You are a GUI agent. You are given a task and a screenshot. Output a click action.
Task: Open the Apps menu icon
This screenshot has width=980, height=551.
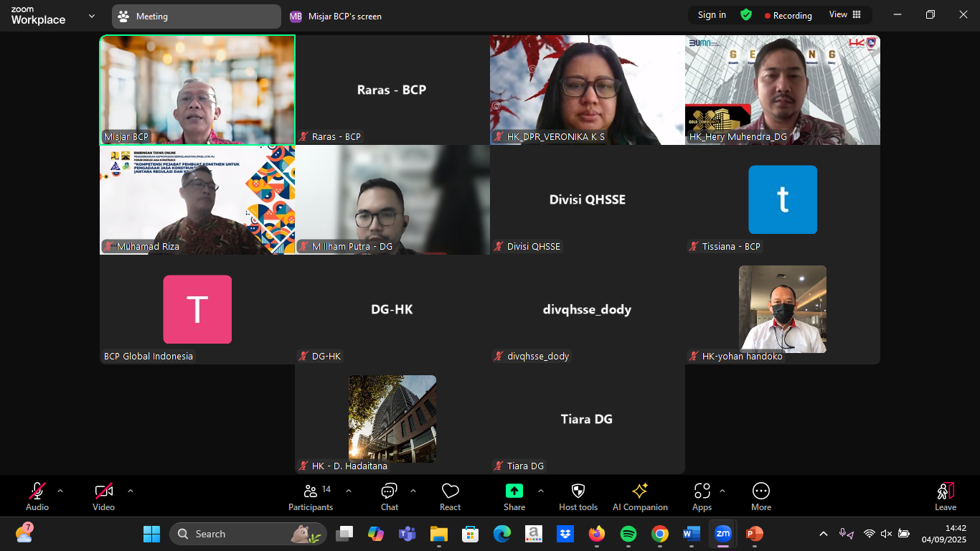click(702, 496)
